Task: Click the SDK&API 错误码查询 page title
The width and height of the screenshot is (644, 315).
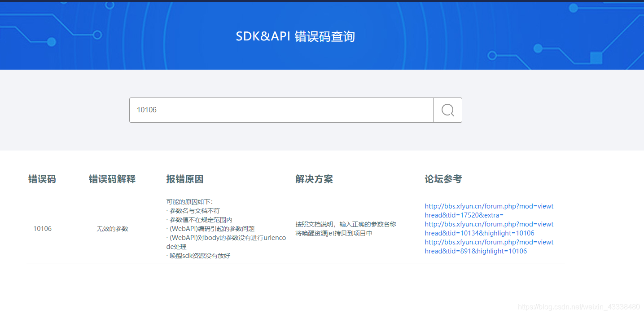Action: click(x=295, y=36)
